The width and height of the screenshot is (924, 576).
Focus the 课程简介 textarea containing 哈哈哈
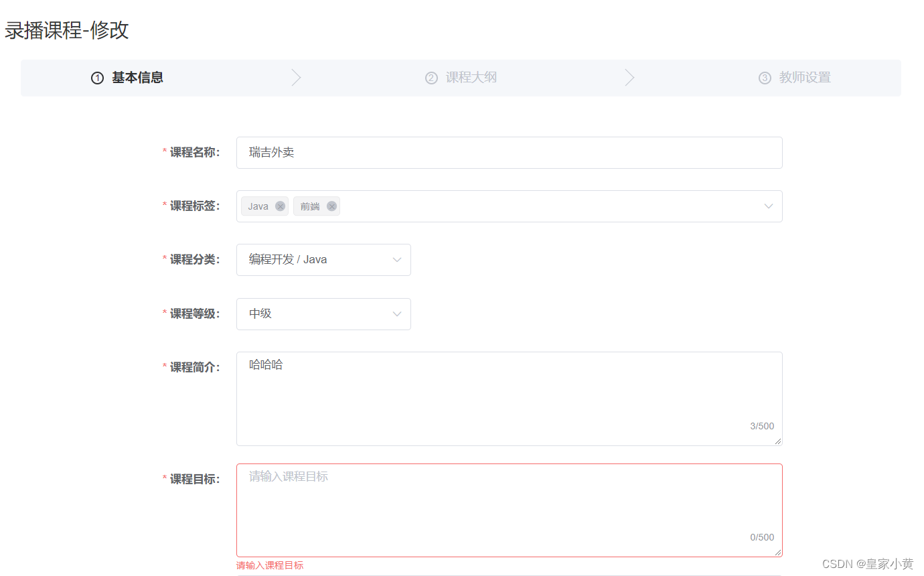[x=509, y=399]
